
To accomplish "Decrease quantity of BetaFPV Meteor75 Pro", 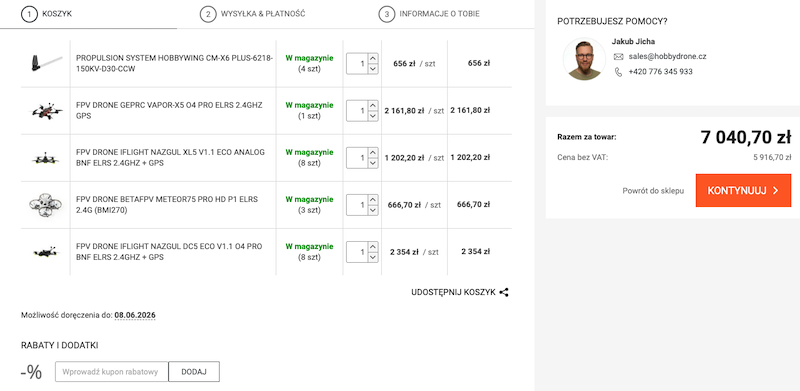I will [x=373, y=210].
